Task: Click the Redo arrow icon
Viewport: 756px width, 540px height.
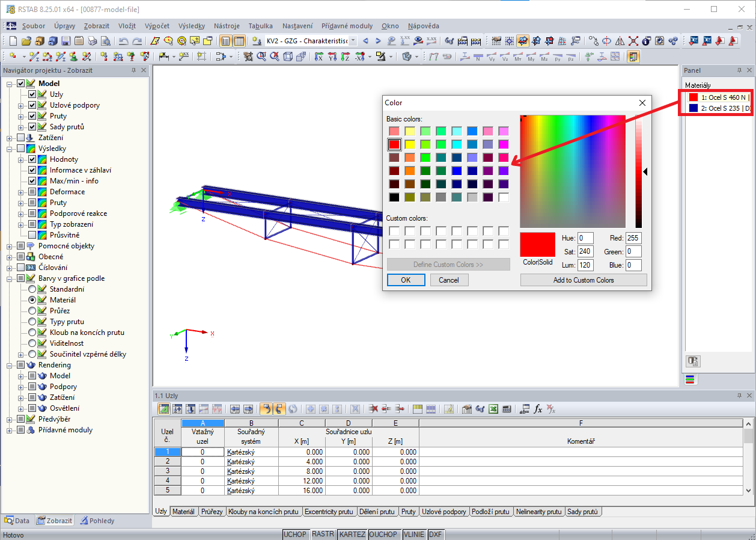Action: [x=137, y=41]
